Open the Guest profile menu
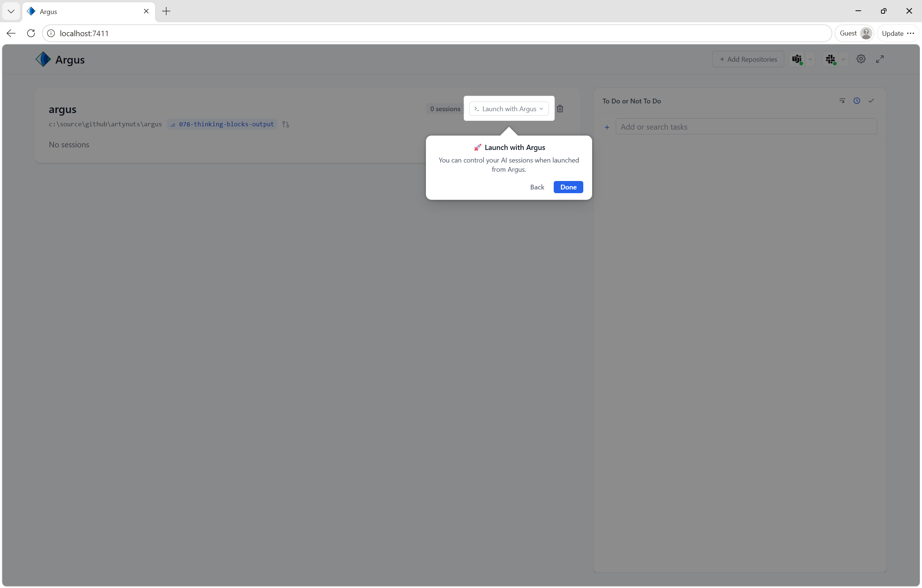Image resolution: width=922 pixels, height=588 pixels. click(x=855, y=33)
